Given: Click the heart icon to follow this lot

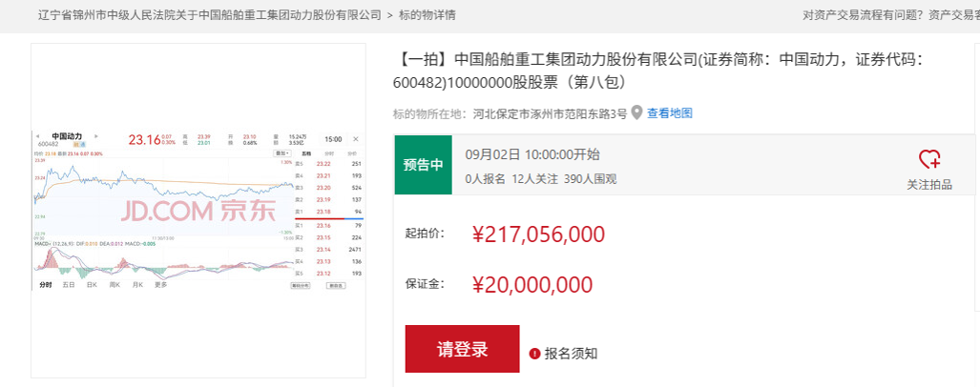Looking at the screenshot, I should (x=929, y=159).
